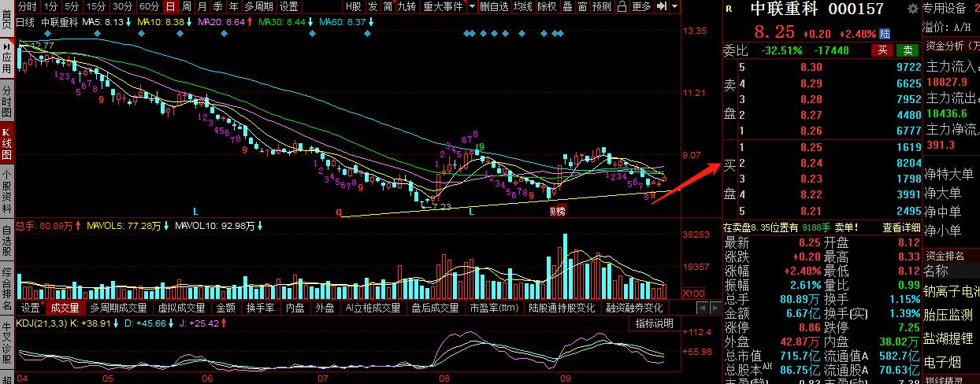Click 删自选 to remove from watchlist

coord(494,7)
